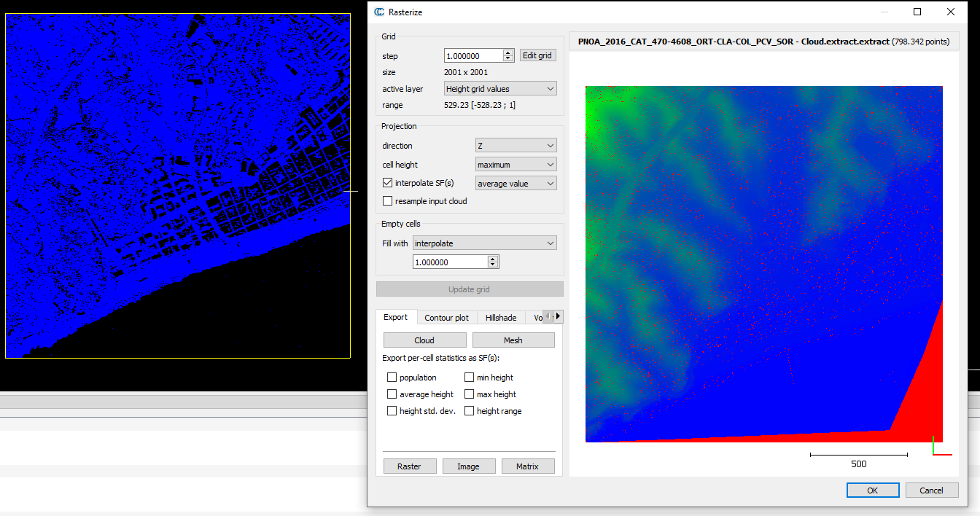The width and height of the screenshot is (980, 516).
Task: Click the Image export button
Action: 469,466
